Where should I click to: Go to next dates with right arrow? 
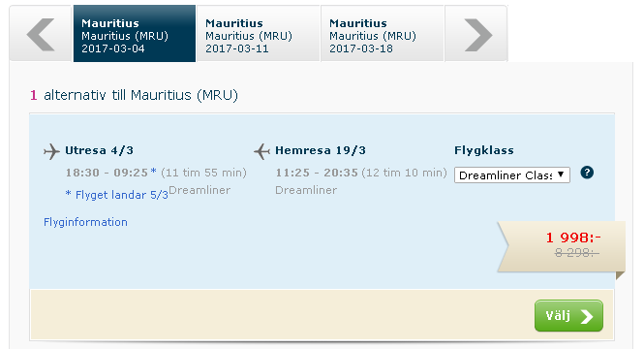(477, 35)
